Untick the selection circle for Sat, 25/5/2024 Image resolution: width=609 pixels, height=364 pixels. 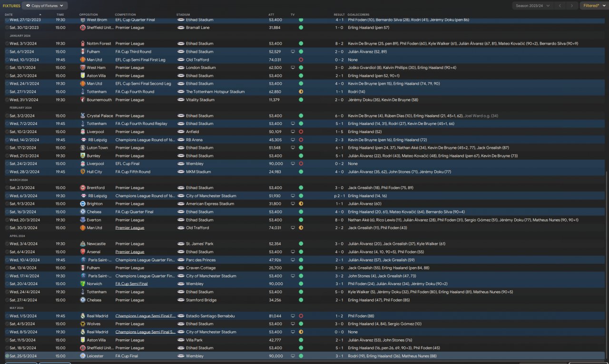(7, 356)
